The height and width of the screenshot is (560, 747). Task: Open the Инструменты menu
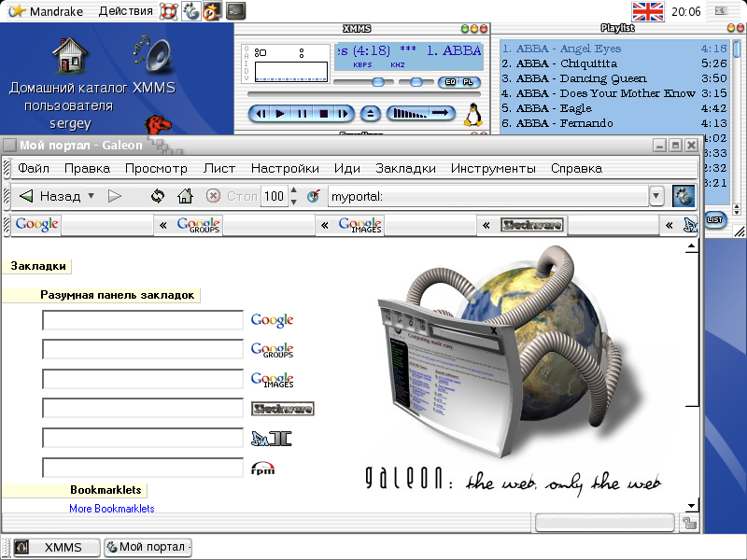click(x=493, y=169)
